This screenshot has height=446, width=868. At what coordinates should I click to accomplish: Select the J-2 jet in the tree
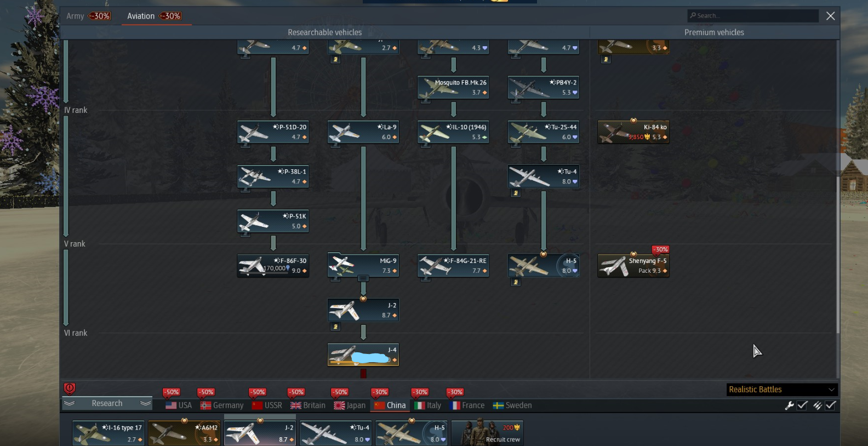(363, 310)
